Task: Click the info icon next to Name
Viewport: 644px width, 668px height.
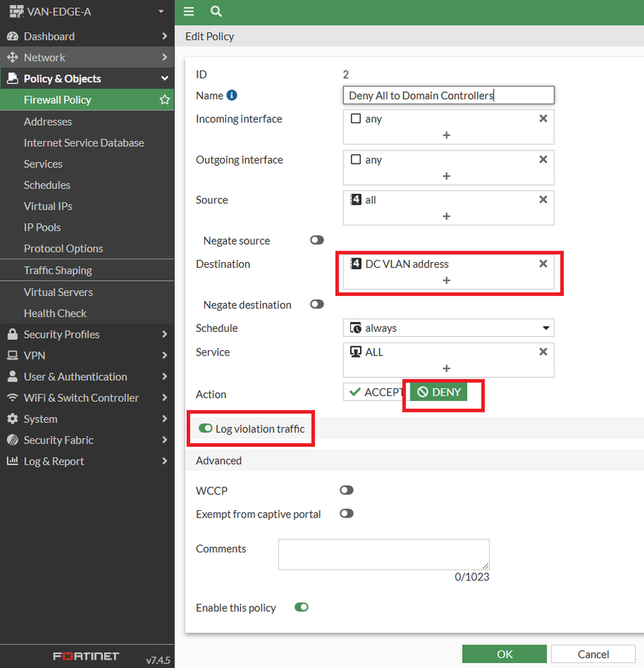Action: (x=232, y=95)
